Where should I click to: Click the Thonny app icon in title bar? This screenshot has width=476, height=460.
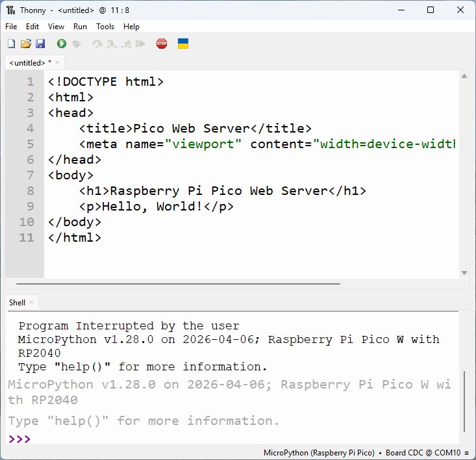[x=10, y=10]
